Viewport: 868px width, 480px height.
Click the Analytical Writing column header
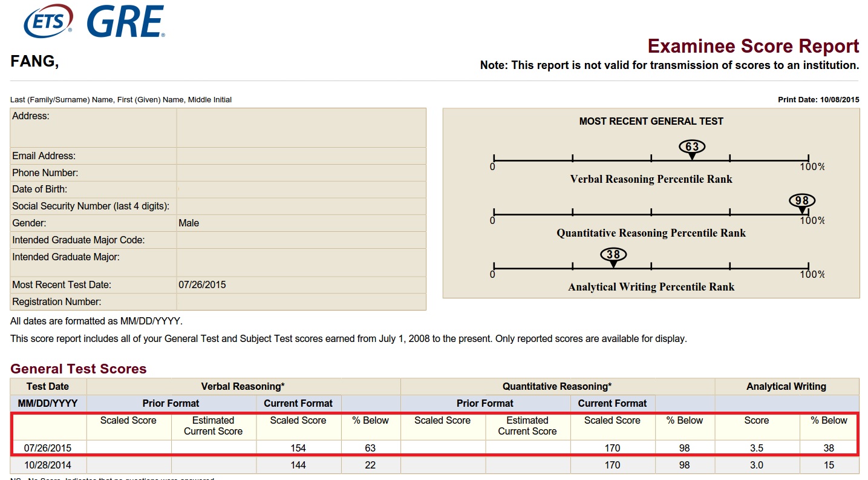pyautogui.click(x=786, y=386)
